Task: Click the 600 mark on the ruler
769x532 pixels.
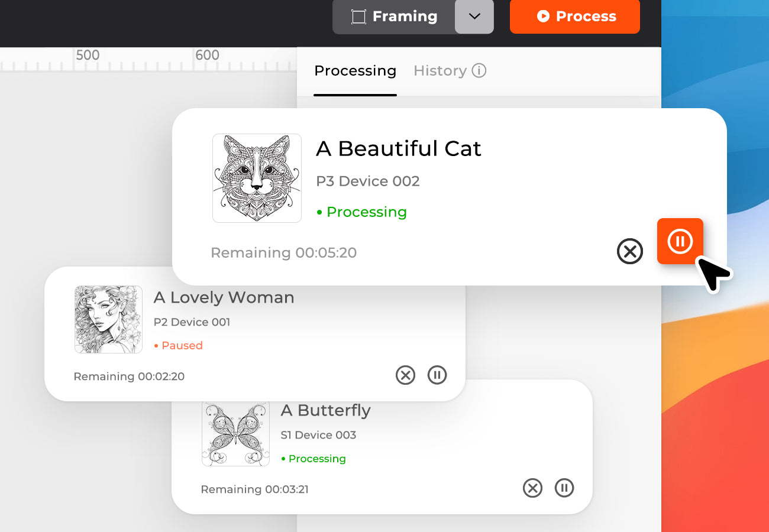Action: [207, 56]
